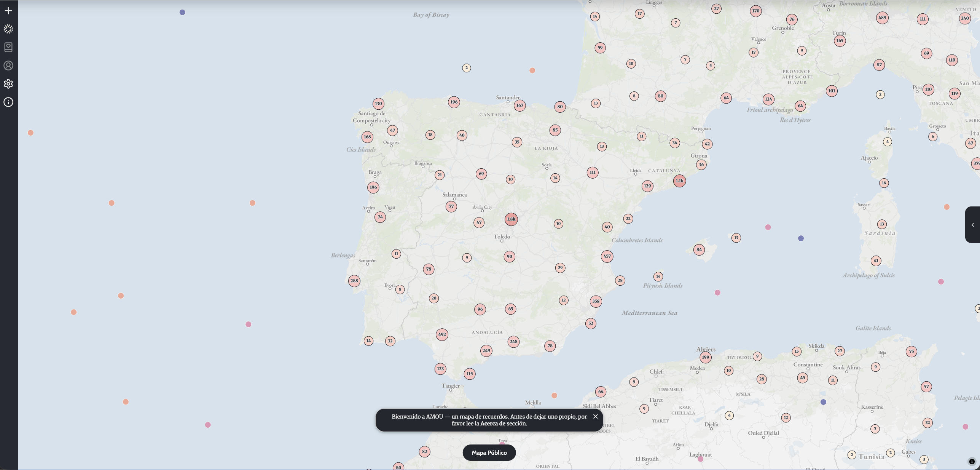Open the user profile icon in sidebar
Image resolution: width=980 pixels, height=470 pixels.
click(8, 66)
